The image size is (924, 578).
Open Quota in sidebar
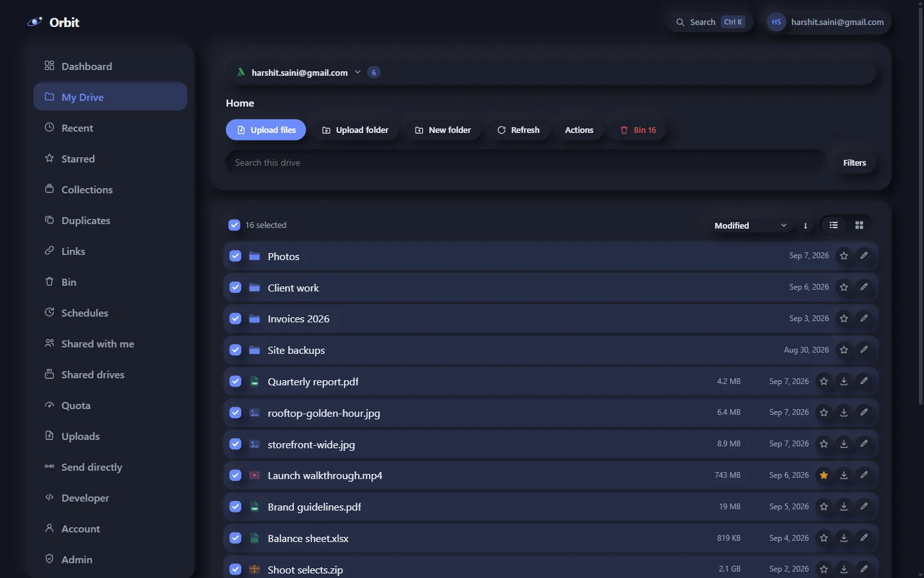pyautogui.click(x=110, y=405)
